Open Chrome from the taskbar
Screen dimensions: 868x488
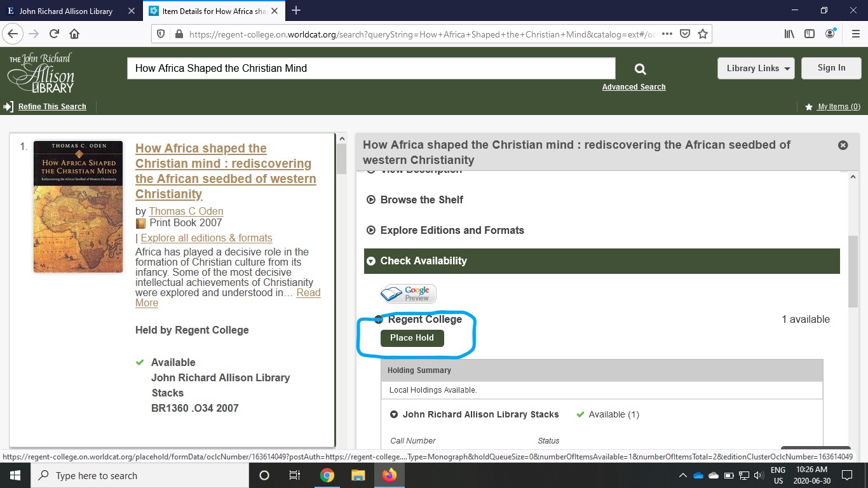[x=327, y=475]
